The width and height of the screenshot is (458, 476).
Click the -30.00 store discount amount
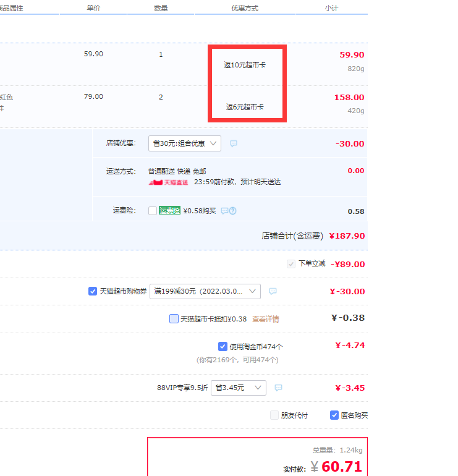350,144
